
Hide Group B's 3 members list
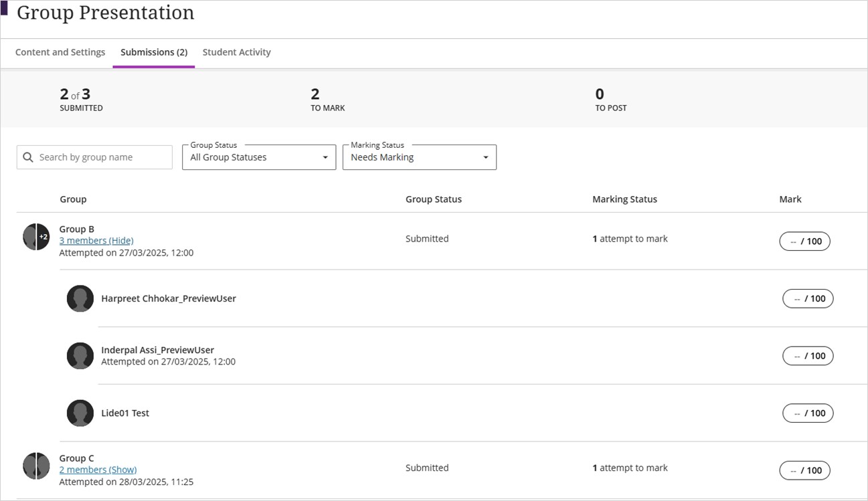(96, 240)
